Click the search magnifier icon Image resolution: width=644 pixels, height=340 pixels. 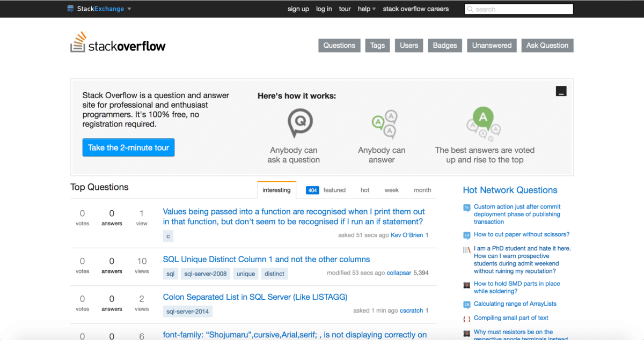click(x=470, y=9)
